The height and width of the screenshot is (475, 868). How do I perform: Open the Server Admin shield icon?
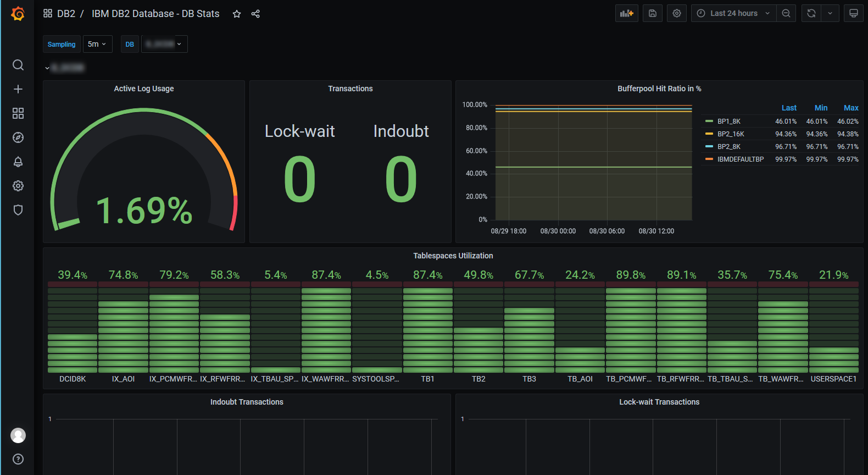pyautogui.click(x=18, y=210)
